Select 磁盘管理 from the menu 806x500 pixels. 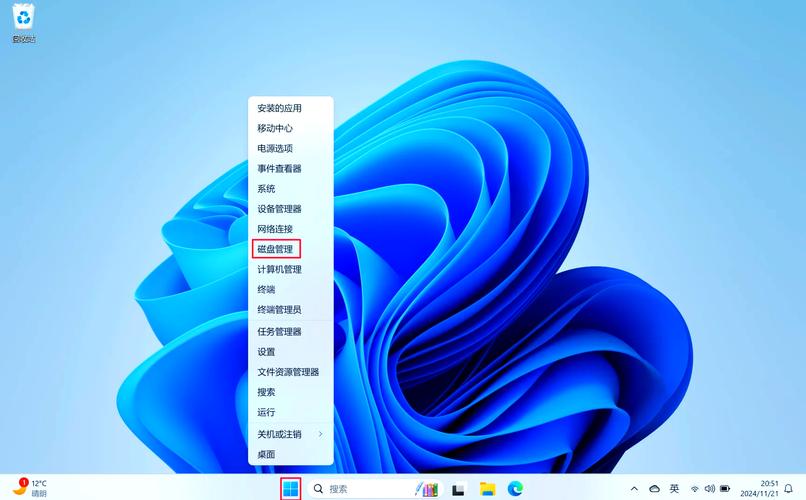click(x=275, y=249)
